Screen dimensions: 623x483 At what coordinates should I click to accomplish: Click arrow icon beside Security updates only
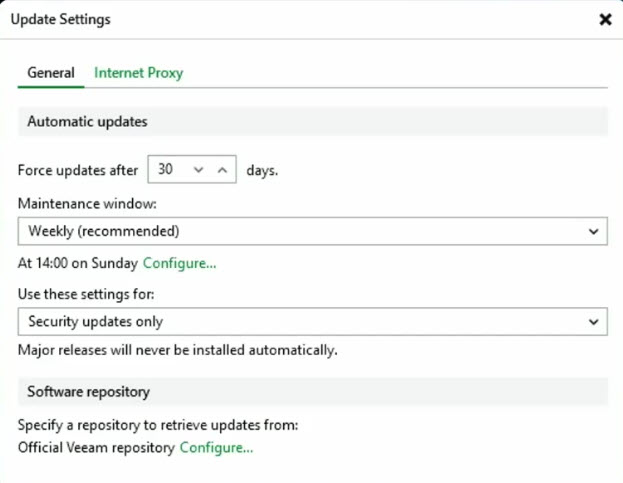click(593, 321)
